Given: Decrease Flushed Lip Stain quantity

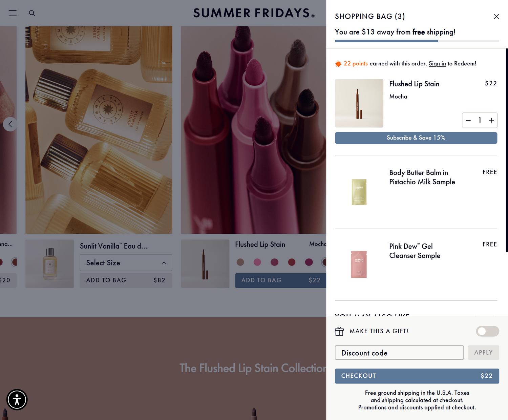Looking at the screenshot, I should click(468, 121).
